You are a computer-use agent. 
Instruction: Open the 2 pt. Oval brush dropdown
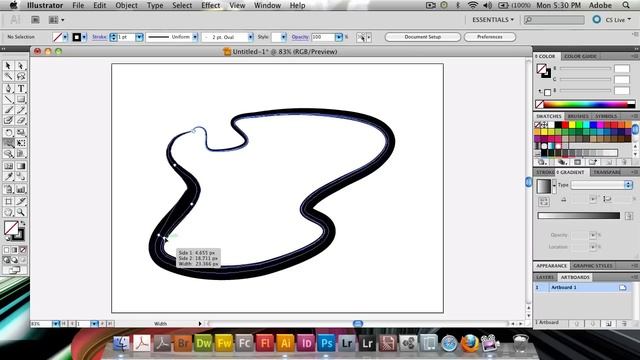250,37
